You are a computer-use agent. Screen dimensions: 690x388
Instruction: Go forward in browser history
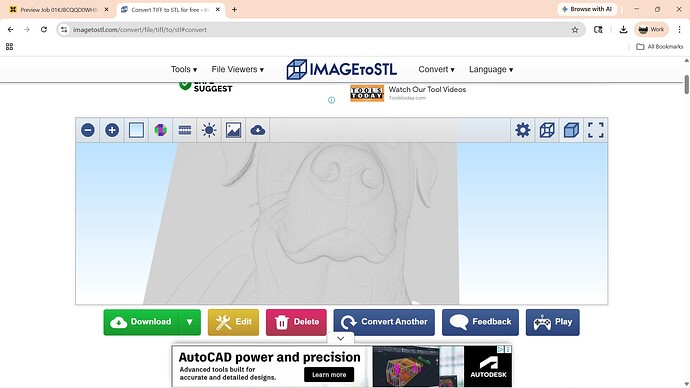tap(27, 29)
